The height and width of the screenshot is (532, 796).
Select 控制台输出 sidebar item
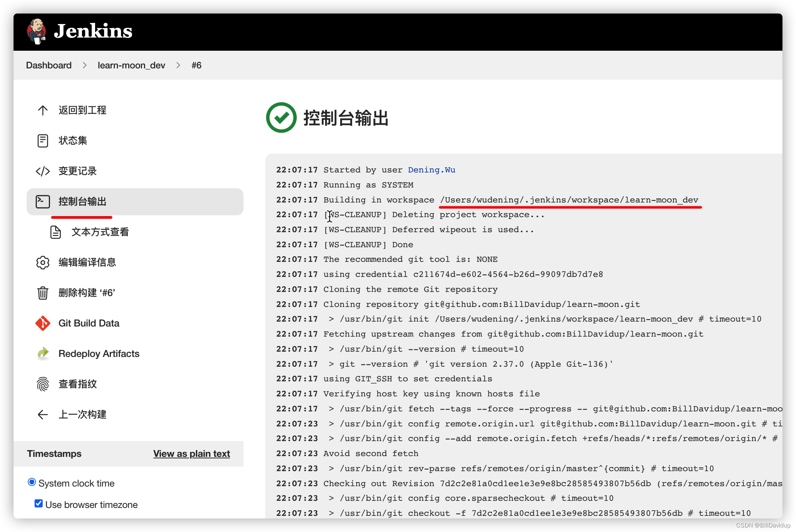tap(135, 202)
